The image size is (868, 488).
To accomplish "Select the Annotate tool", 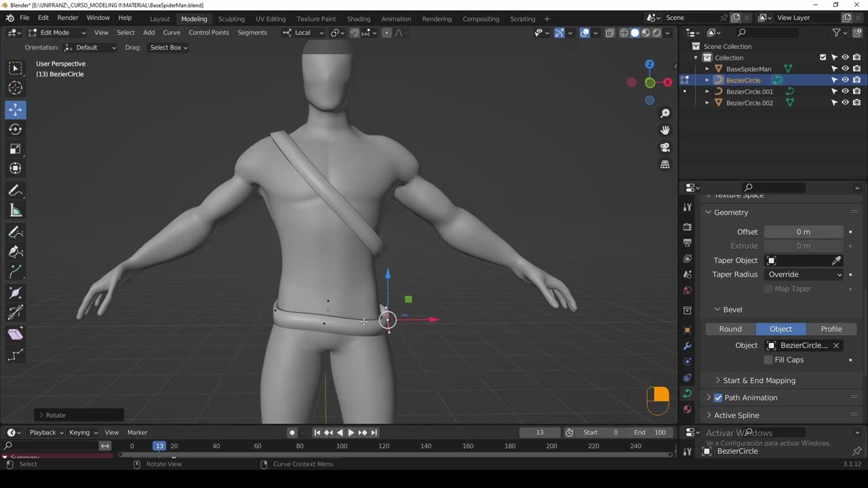I will [15, 190].
